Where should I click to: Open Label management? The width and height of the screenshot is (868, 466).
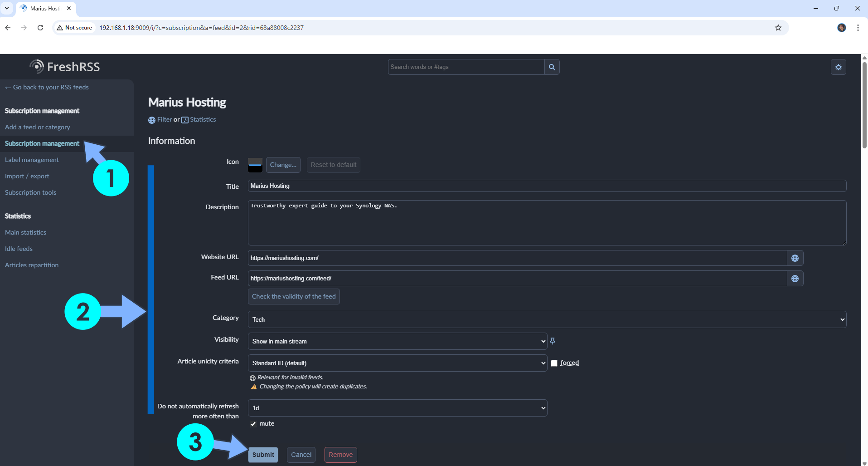point(32,160)
